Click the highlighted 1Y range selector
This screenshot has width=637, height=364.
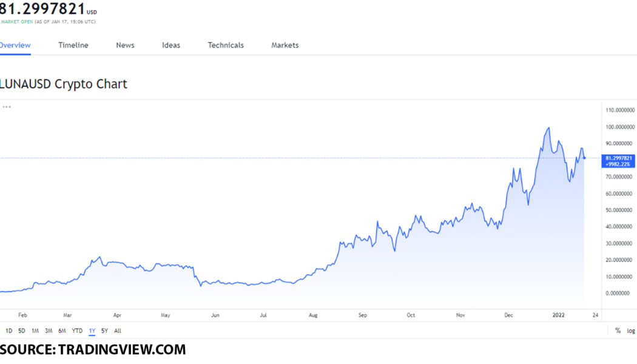point(91,331)
